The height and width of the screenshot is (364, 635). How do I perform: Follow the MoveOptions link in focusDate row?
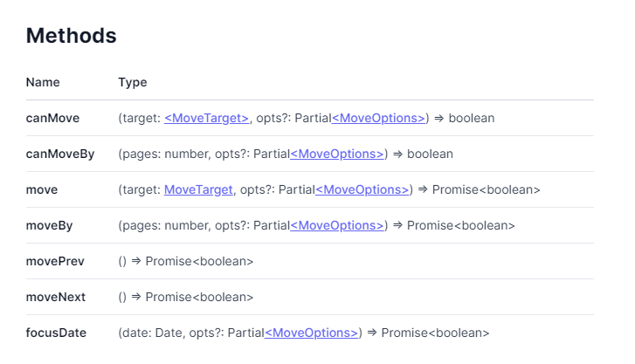311,333
